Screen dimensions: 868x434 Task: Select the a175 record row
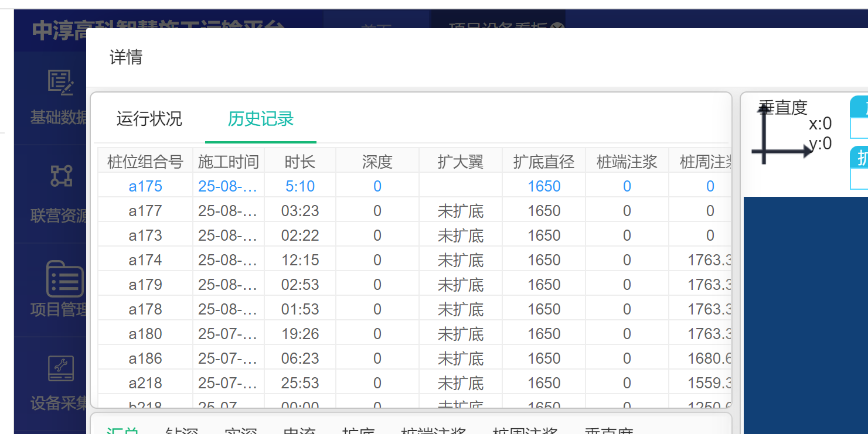click(x=145, y=186)
